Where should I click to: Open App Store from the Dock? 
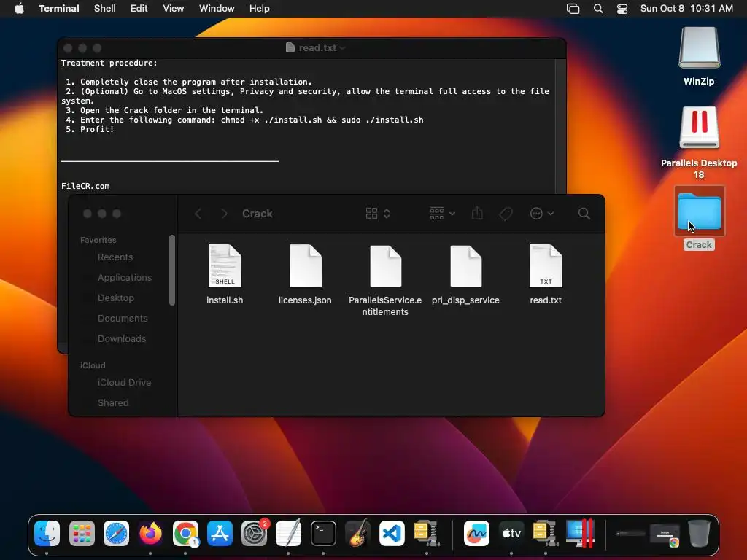pyautogui.click(x=220, y=533)
